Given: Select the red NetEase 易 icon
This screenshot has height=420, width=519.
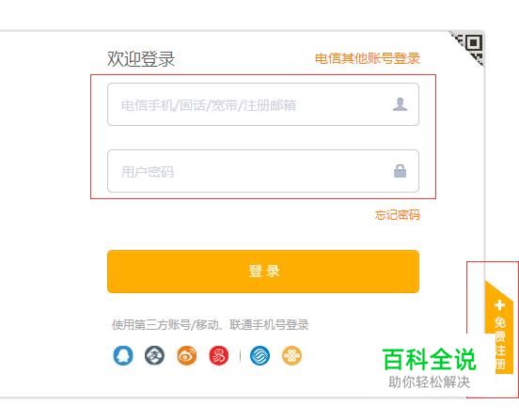Looking at the screenshot, I should pyautogui.click(x=219, y=355).
